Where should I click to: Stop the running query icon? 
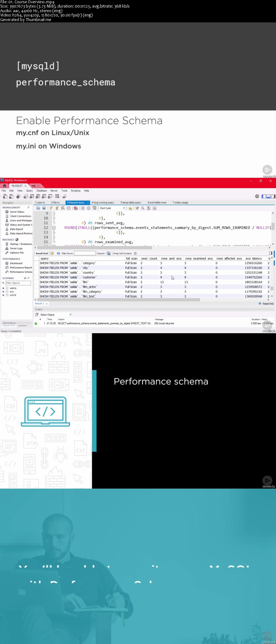pyautogui.click(x=68, y=208)
